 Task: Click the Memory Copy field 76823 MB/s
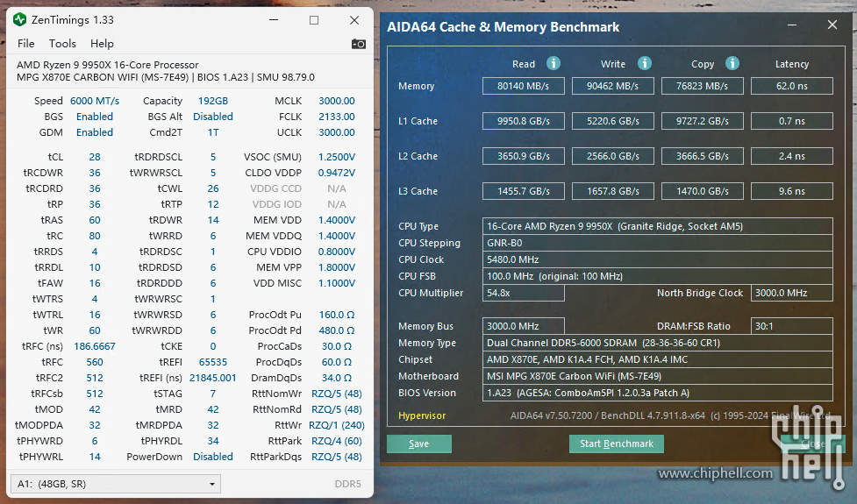coord(703,86)
